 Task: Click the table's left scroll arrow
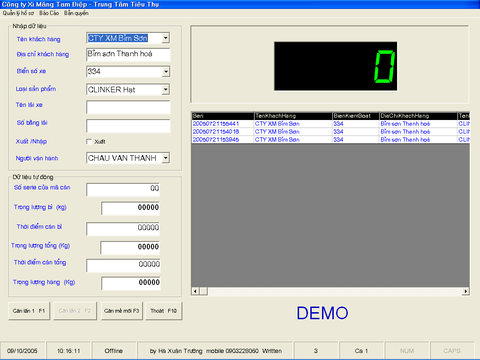[x=195, y=291]
